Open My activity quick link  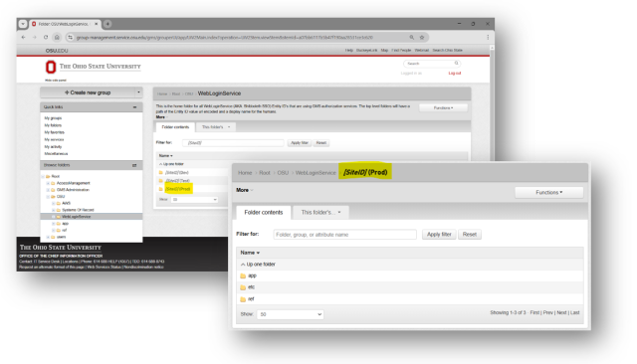tap(53, 147)
